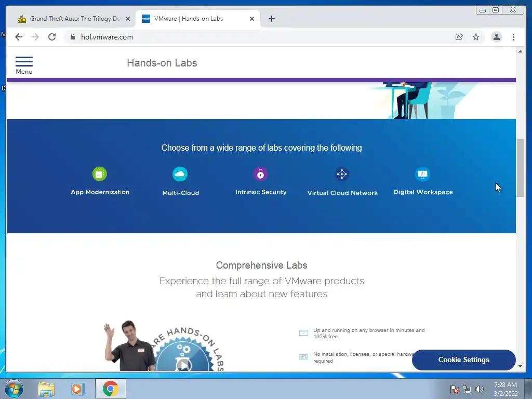Open the Chrome profile avatar icon
The image size is (532, 399).
point(496,37)
